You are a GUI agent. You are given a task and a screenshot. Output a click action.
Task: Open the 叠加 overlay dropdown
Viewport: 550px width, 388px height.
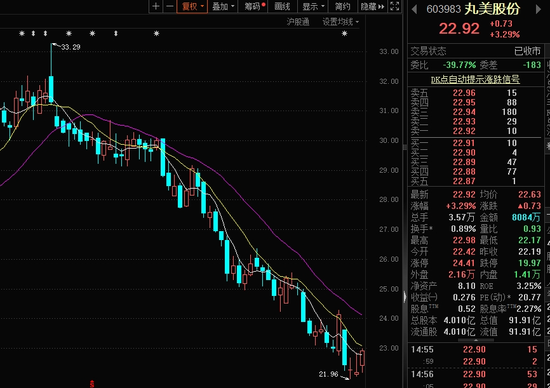tap(223, 6)
